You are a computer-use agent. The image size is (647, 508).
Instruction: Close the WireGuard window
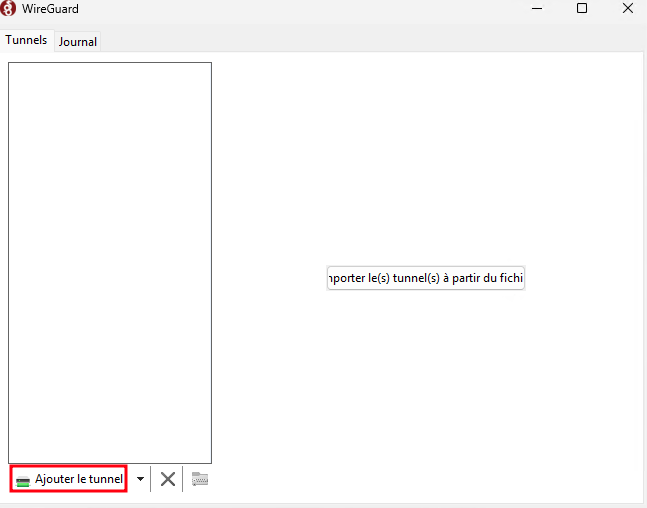(628, 8)
